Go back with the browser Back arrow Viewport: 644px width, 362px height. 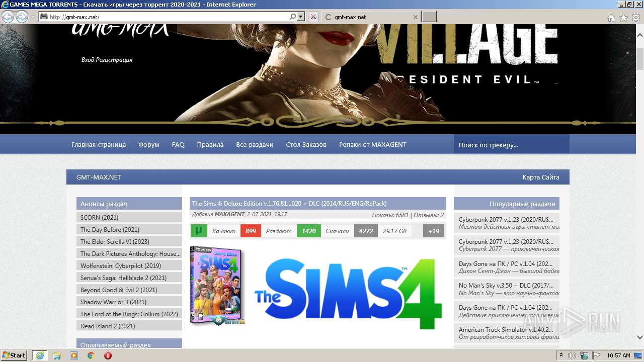pos(8,17)
